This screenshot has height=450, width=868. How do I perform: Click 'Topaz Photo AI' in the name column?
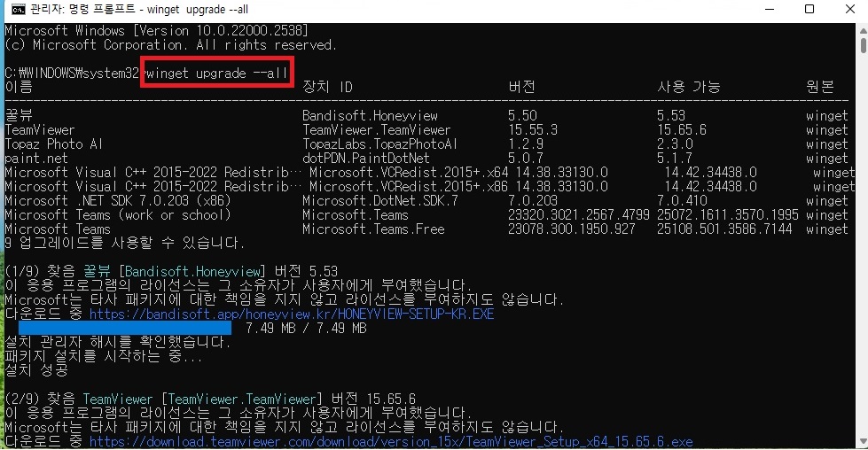tap(54, 144)
